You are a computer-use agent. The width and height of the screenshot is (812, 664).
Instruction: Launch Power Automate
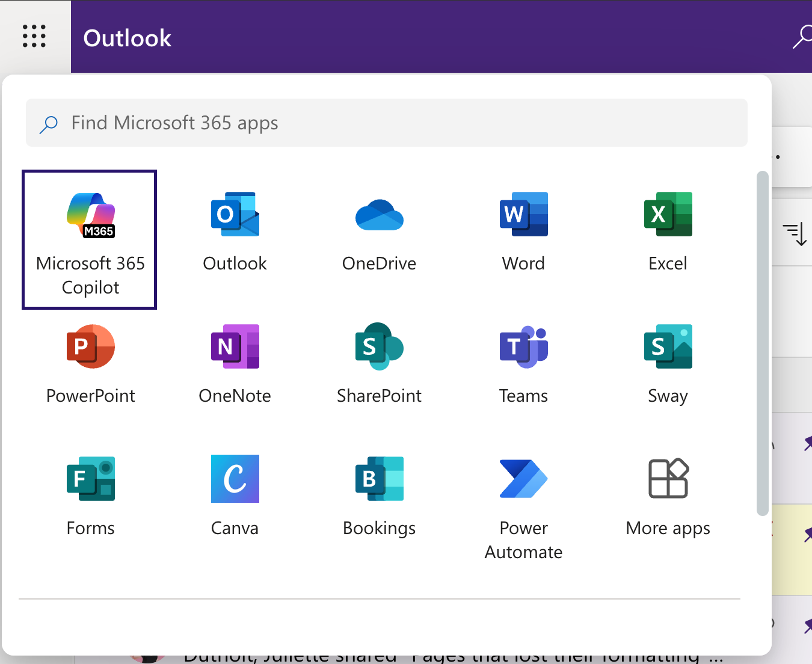[523, 509]
